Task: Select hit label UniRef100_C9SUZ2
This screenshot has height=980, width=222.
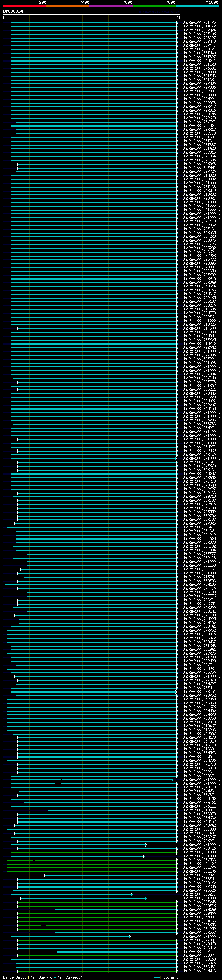Action: 199,638
